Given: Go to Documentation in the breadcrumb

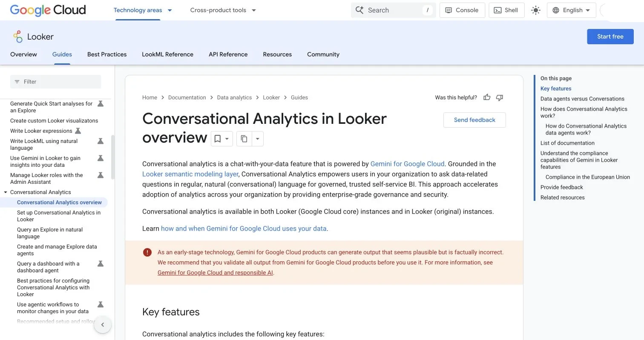Looking at the screenshot, I should pos(187,97).
